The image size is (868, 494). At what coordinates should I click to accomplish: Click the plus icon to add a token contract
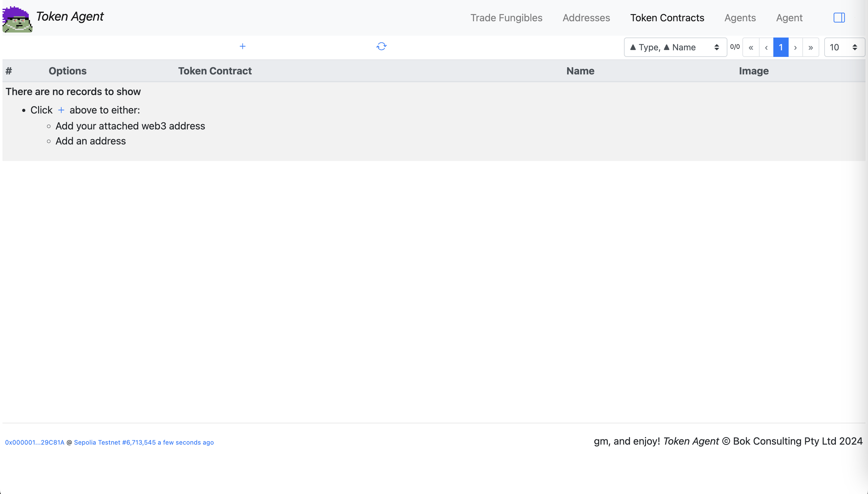[242, 46]
